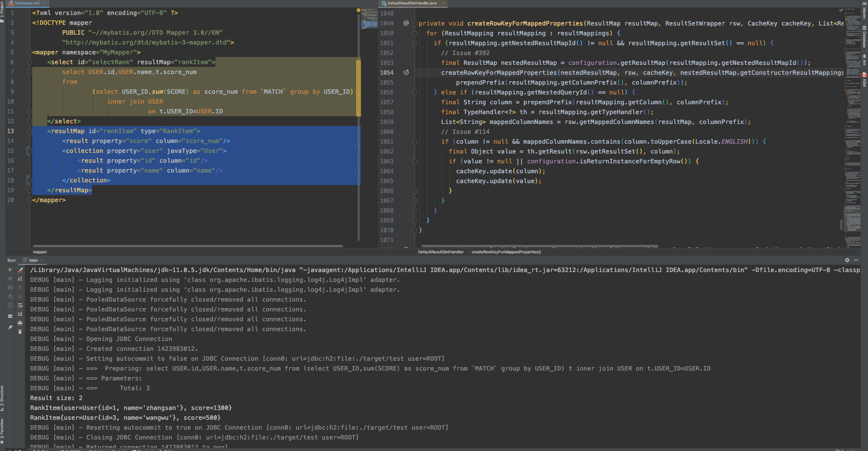Collapse the if block fold on line 1061

click(415, 142)
